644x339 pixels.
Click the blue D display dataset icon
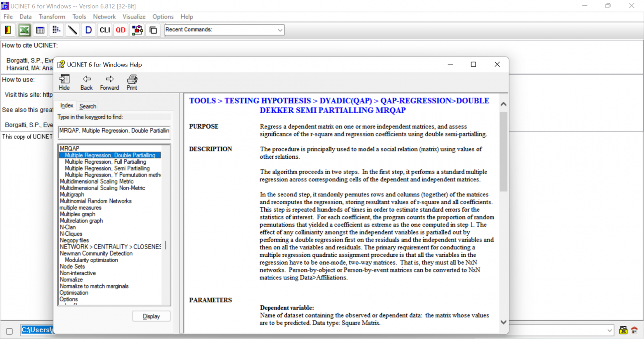[88, 30]
